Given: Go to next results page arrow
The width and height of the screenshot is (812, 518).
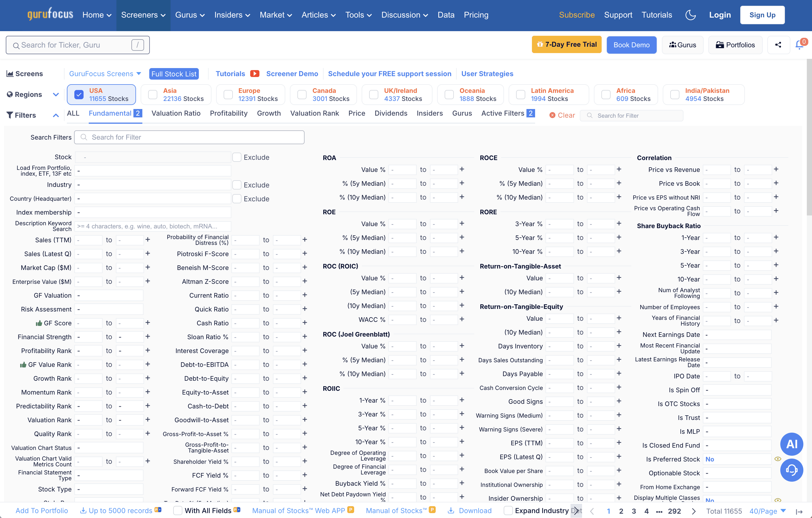Looking at the screenshot, I should tap(693, 511).
